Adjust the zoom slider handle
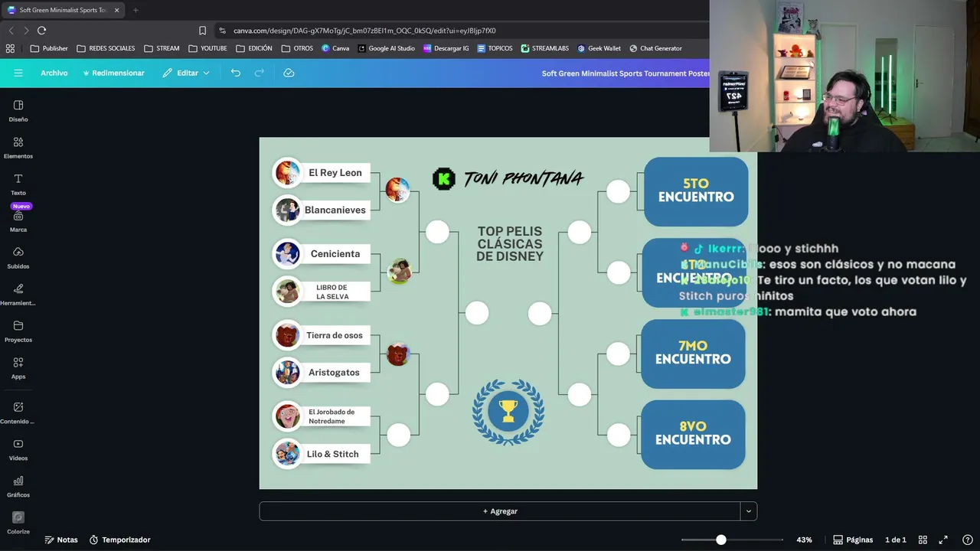The image size is (980, 551). pos(720,540)
